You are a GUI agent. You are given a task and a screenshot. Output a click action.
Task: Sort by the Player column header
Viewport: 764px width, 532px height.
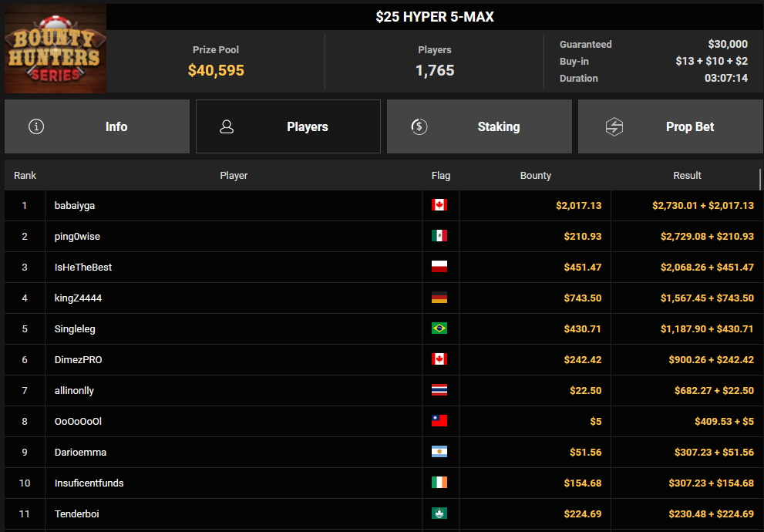pos(234,175)
